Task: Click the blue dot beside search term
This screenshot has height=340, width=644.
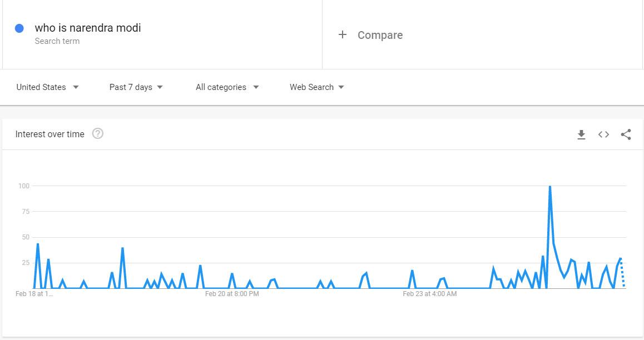Action: 19,28
